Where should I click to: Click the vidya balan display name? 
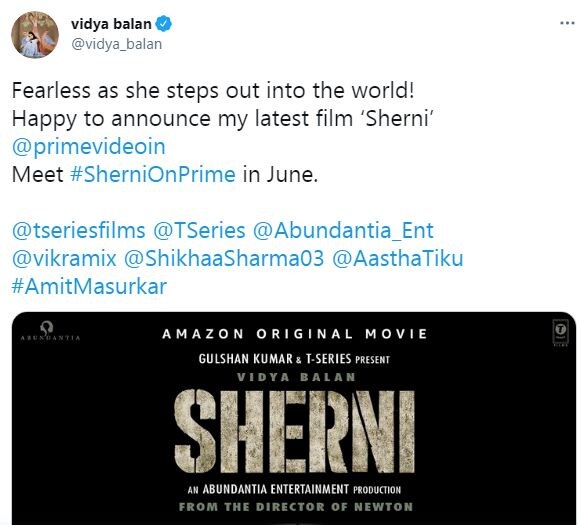(x=111, y=24)
